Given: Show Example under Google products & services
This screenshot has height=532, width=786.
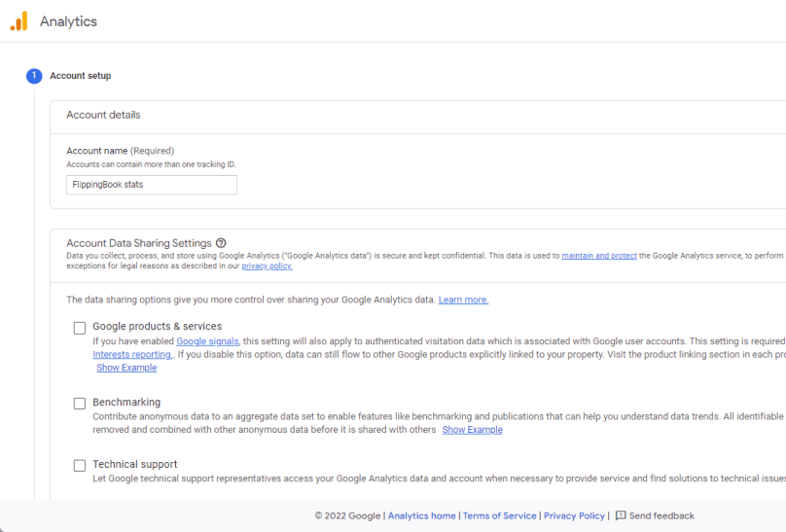Looking at the screenshot, I should click(126, 368).
